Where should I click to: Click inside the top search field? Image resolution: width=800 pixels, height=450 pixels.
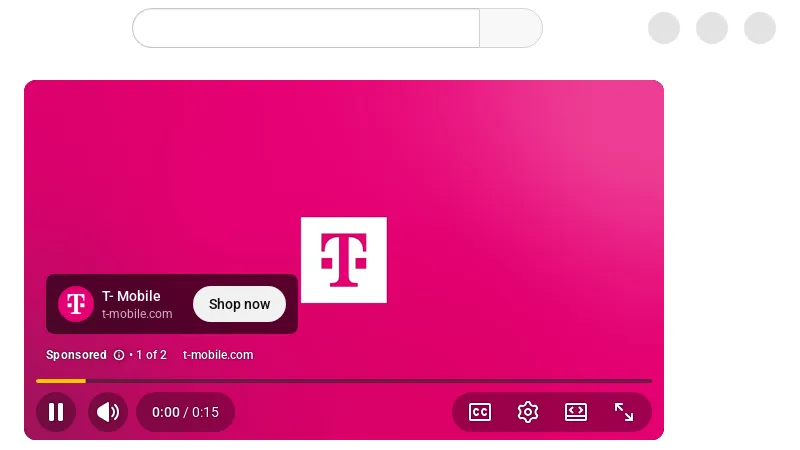point(306,28)
